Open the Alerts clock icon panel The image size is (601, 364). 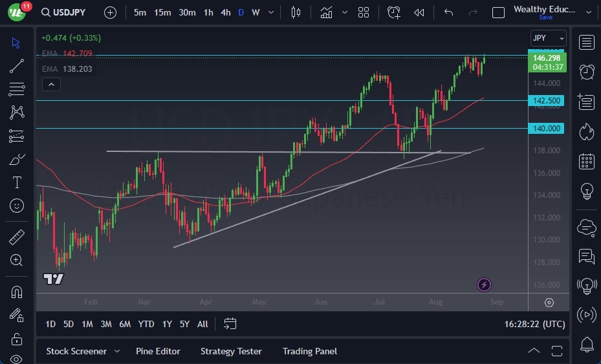pos(587,72)
